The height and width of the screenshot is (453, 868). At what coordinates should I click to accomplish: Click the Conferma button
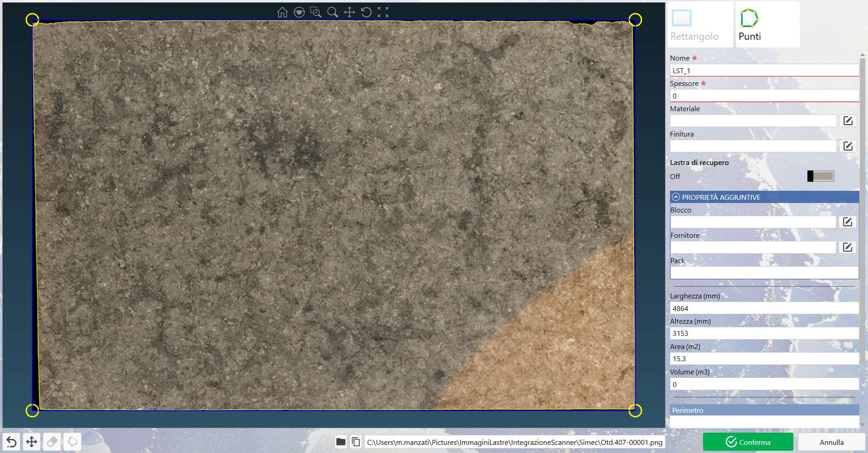tap(748, 442)
